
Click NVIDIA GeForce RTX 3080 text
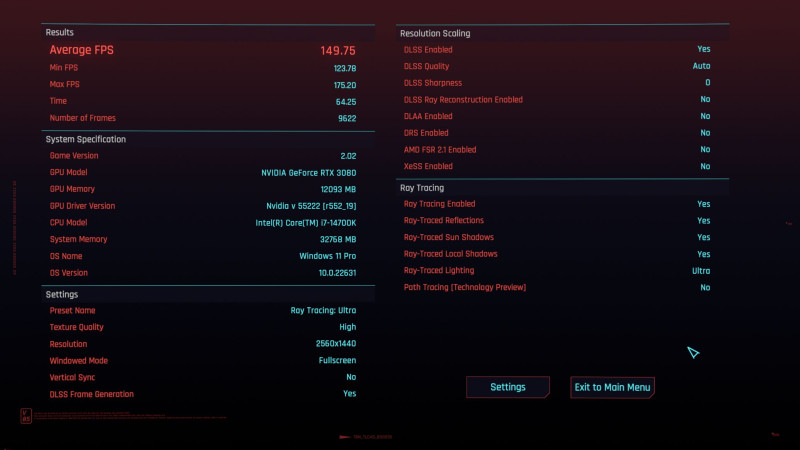[309, 173]
